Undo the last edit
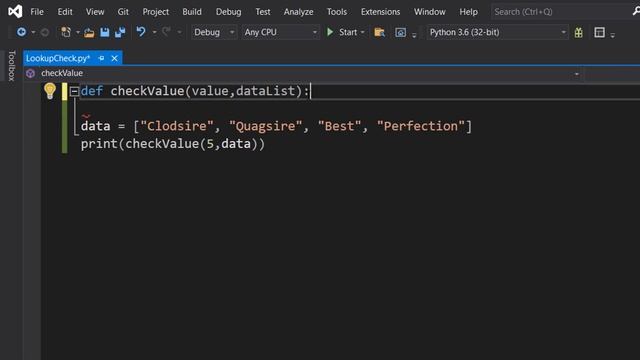Screen dimensions: 640x360 coord(141,32)
